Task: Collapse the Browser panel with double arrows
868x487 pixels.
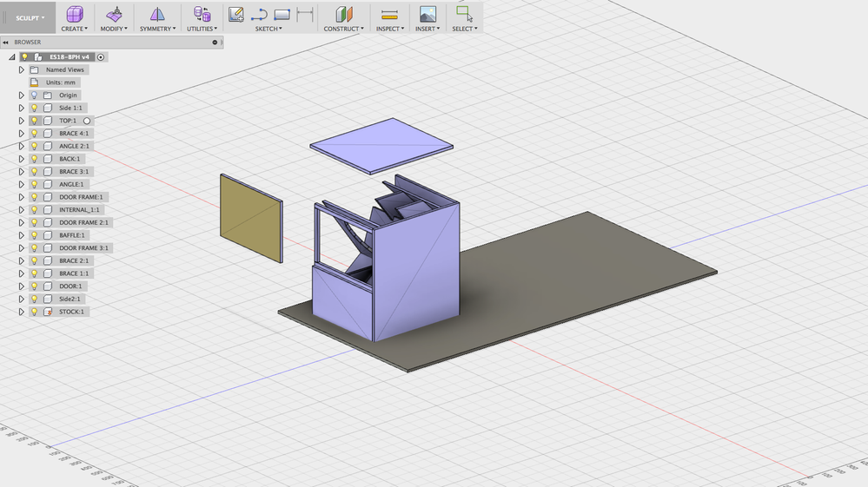Action: pos(5,42)
